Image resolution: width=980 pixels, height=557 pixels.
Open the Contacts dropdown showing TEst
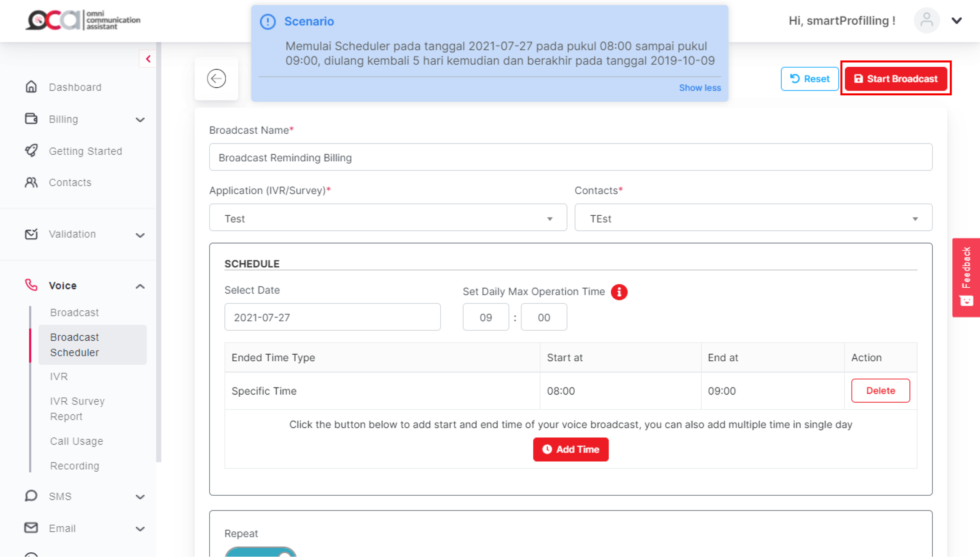pyautogui.click(x=753, y=218)
